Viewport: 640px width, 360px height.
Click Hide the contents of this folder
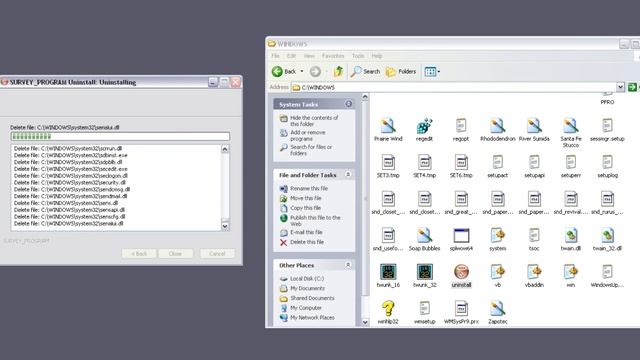pos(309,121)
